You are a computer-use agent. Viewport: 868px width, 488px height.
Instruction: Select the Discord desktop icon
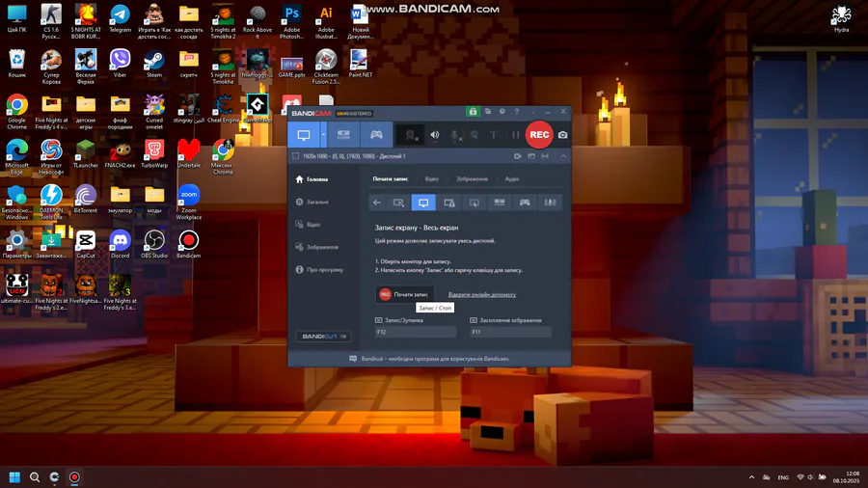tap(121, 245)
